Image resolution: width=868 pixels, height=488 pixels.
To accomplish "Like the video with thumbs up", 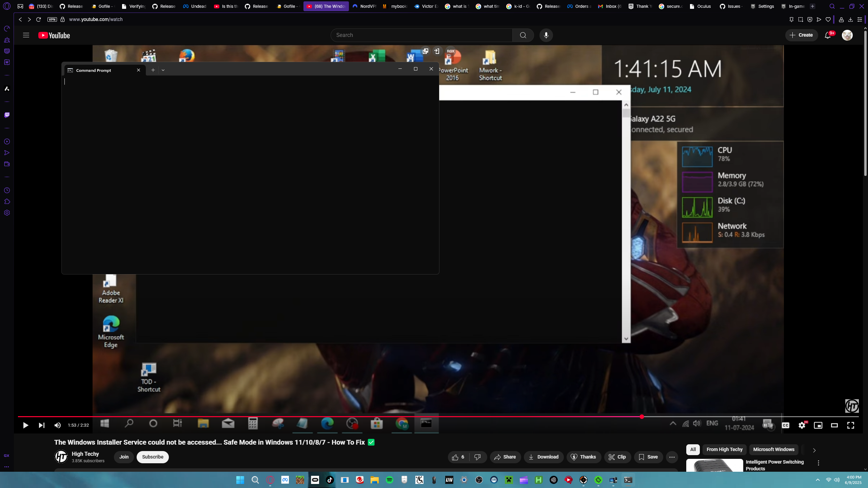I will [455, 457].
